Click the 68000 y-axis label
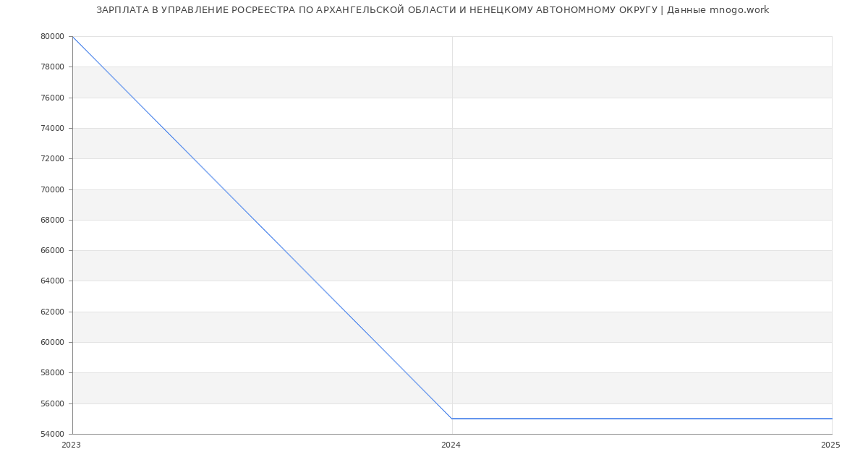Screen dimensions: 868x470 [53, 220]
